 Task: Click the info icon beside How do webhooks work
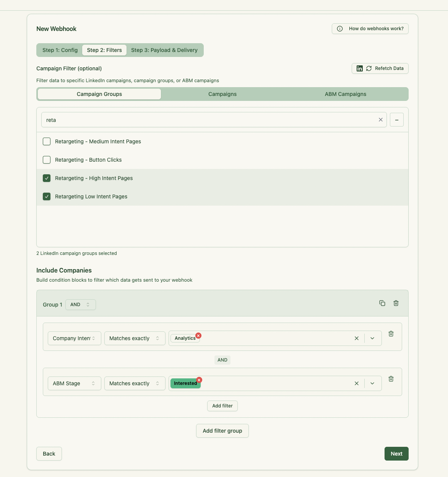tap(339, 28)
